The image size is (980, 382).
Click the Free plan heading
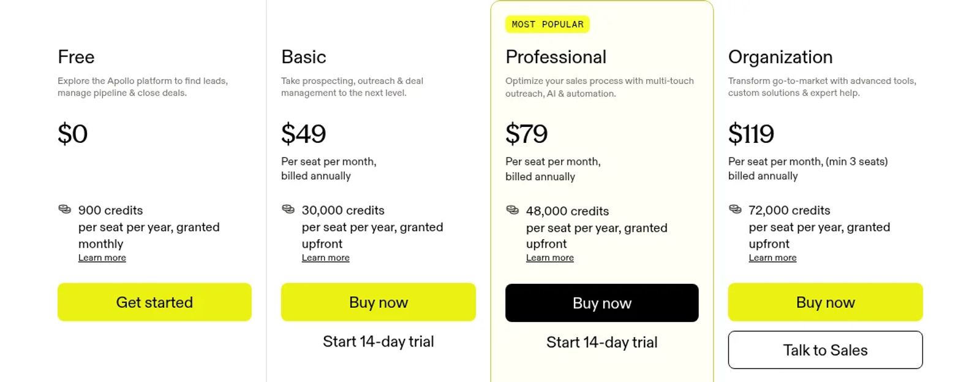[76, 57]
